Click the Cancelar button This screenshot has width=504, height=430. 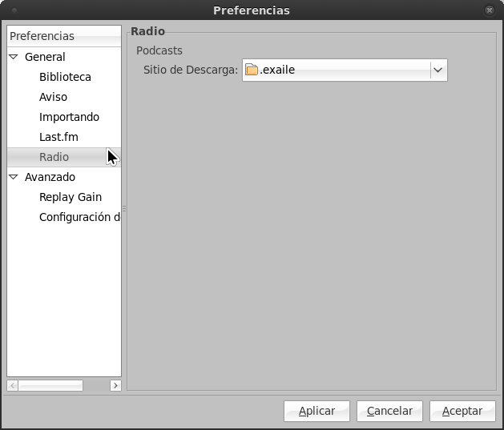coord(389,411)
